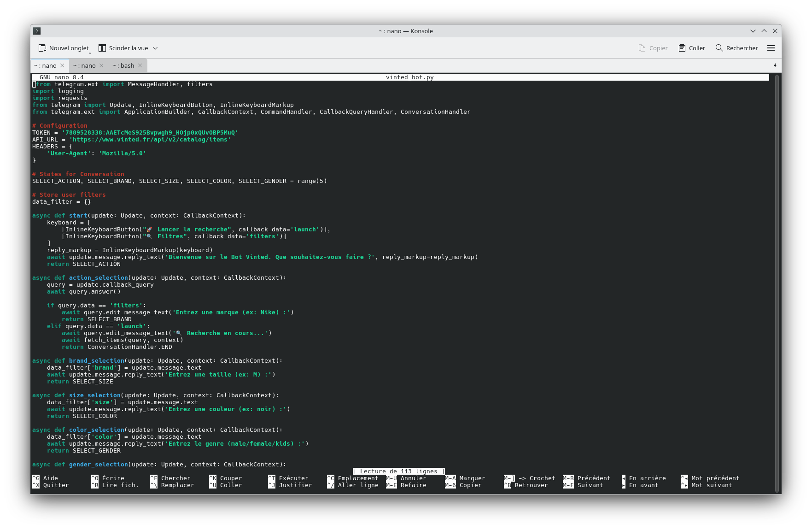Click 'size_selection' function name
812x530 pixels.
tap(95, 395)
